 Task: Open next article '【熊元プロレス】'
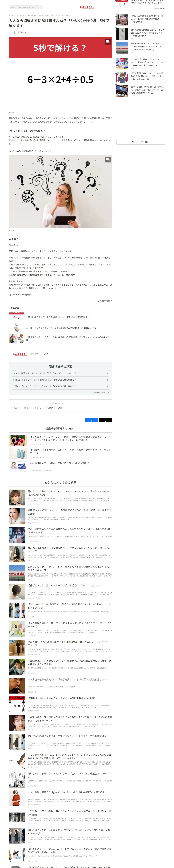tap(69, 339)
